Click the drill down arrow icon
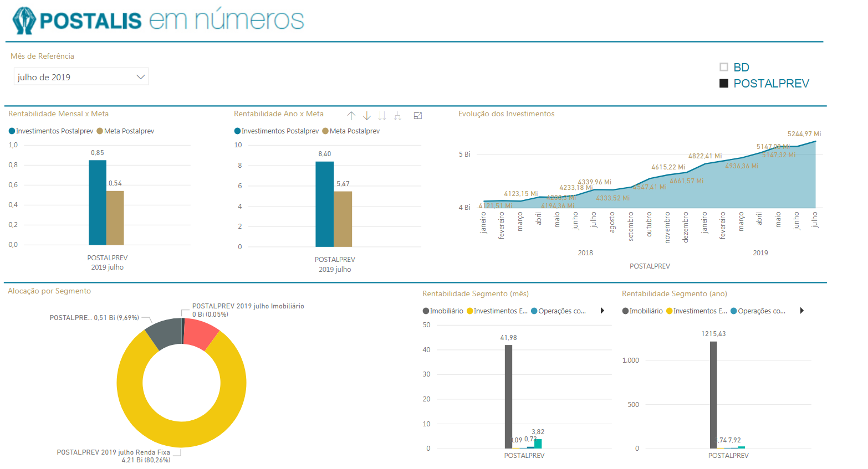This screenshot has height=469, width=868. click(367, 116)
